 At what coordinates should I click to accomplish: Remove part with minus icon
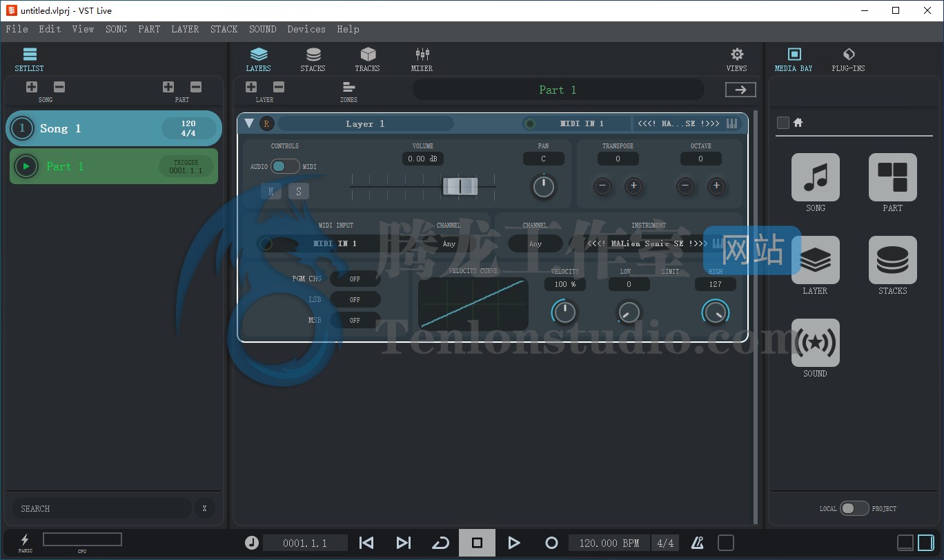tap(196, 87)
